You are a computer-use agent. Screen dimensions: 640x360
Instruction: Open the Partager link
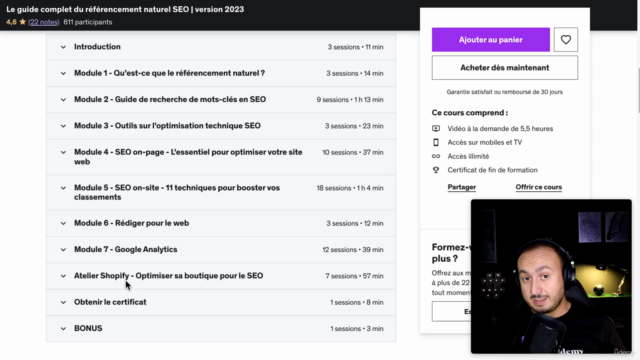pos(462,187)
